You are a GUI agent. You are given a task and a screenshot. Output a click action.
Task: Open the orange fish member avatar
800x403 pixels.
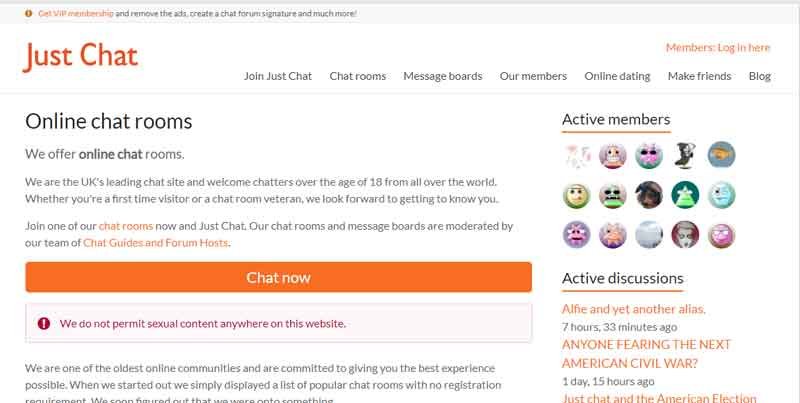point(721,155)
